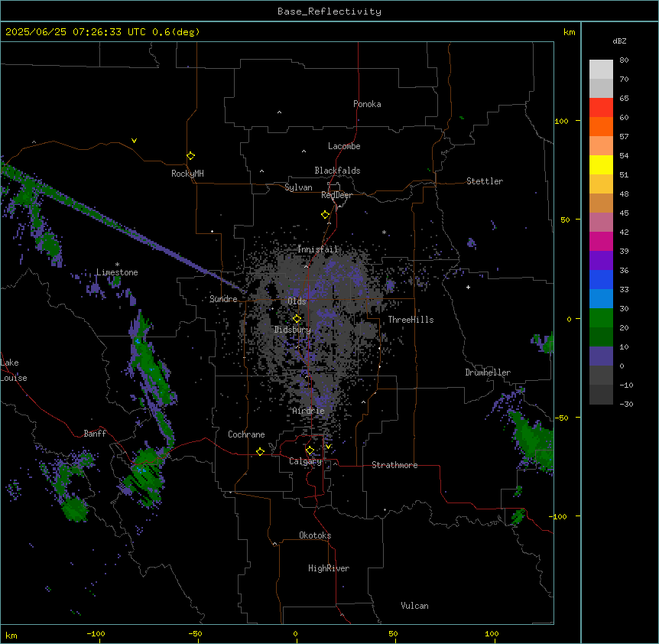Click the Sundre town label
Screen dimensions: 659x644
[x=223, y=299]
